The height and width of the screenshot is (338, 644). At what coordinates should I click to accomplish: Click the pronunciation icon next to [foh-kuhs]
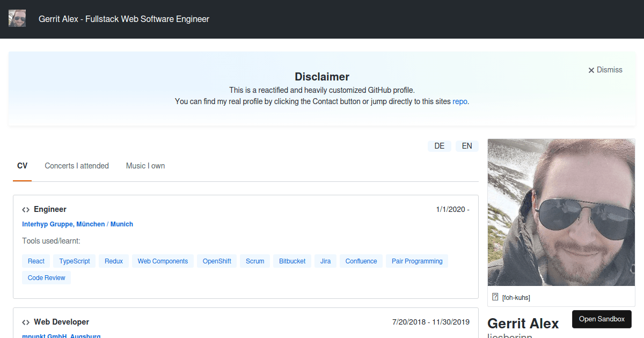pos(494,296)
